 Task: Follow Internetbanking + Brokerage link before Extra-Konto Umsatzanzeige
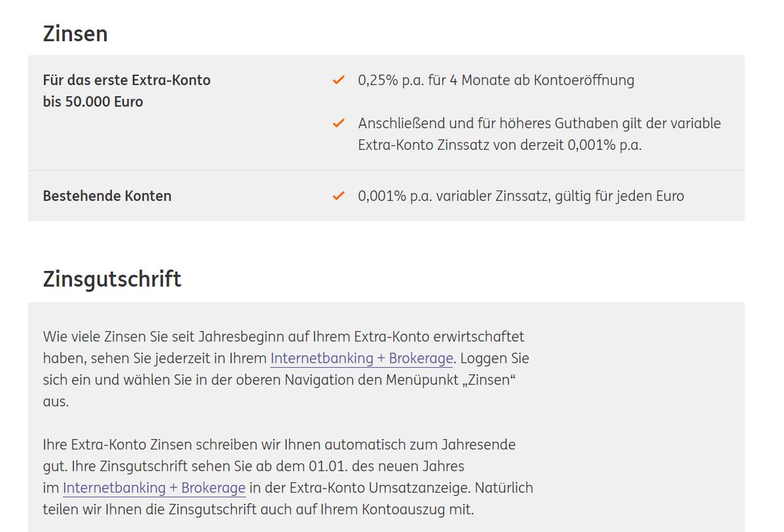pyautogui.click(x=154, y=488)
